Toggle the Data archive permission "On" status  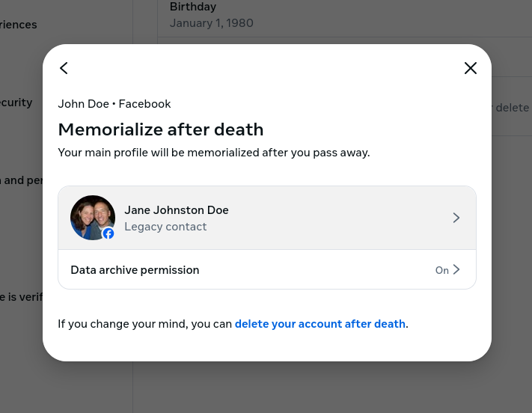pos(441,270)
